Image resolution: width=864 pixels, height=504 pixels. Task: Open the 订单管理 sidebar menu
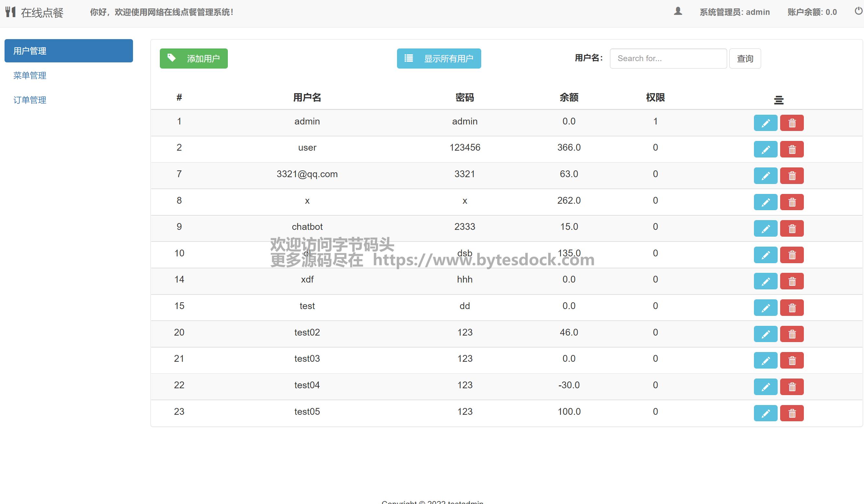pos(30,100)
